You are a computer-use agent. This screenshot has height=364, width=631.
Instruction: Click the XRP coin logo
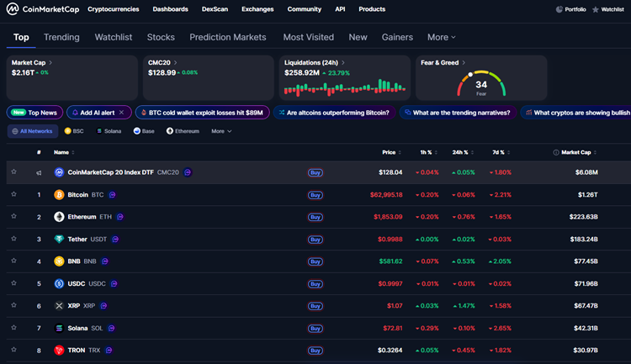click(59, 306)
